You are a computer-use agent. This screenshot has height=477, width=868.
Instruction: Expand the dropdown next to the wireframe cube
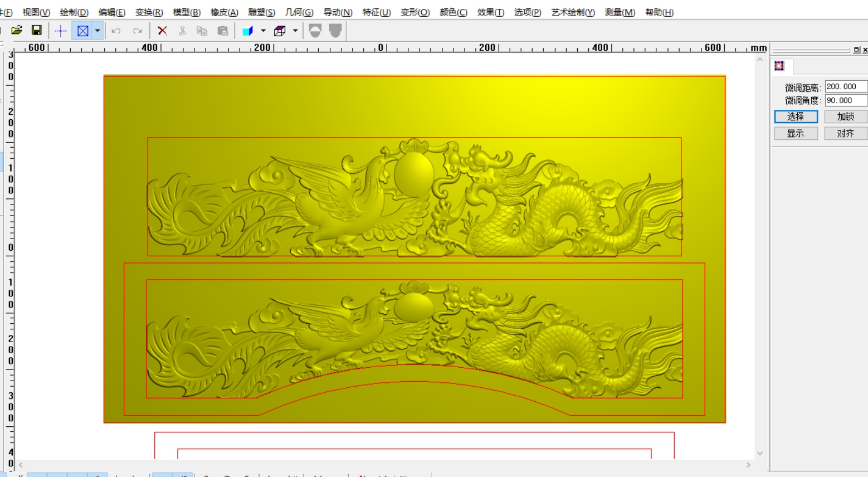pos(295,31)
